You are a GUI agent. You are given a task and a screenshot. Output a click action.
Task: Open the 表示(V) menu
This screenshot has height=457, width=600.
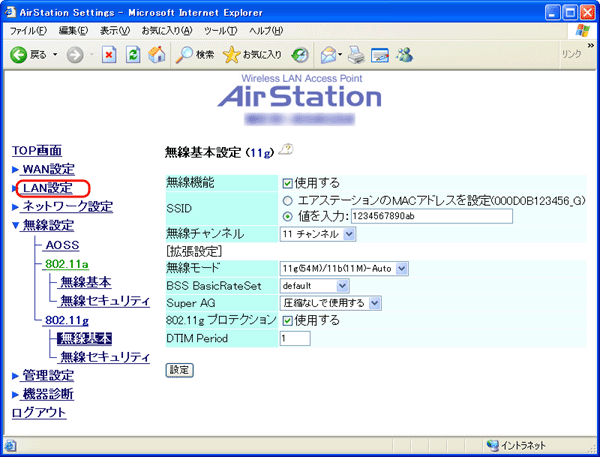pyautogui.click(x=115, y=31)
